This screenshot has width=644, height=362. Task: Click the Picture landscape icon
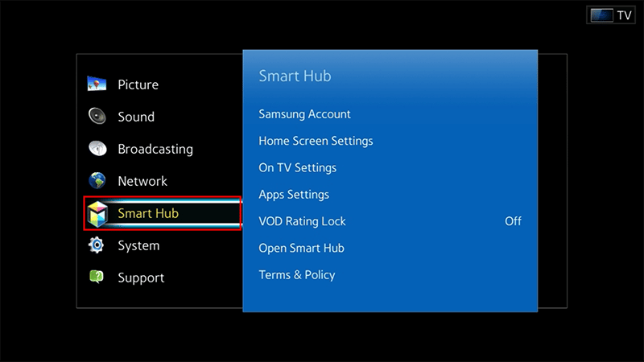[x=97, y=84]
